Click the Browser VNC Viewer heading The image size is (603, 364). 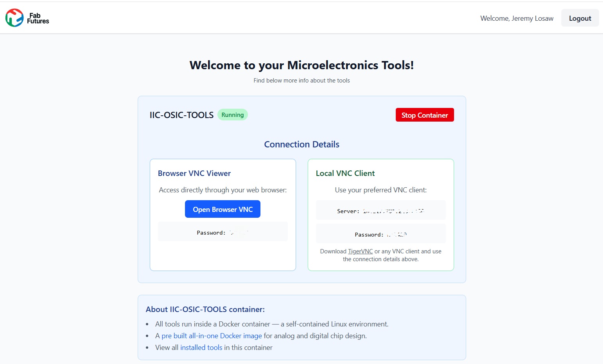coord(194,173)
